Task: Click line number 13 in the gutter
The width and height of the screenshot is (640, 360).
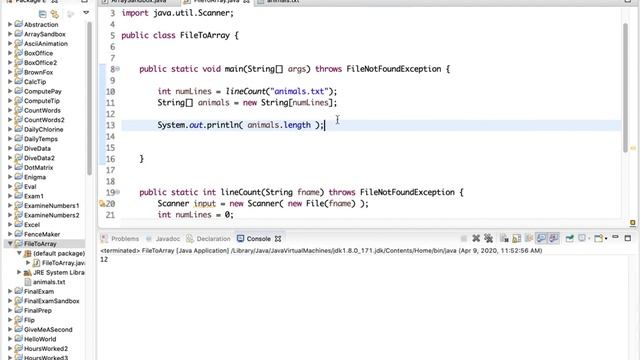Action: tap(111, 125)
